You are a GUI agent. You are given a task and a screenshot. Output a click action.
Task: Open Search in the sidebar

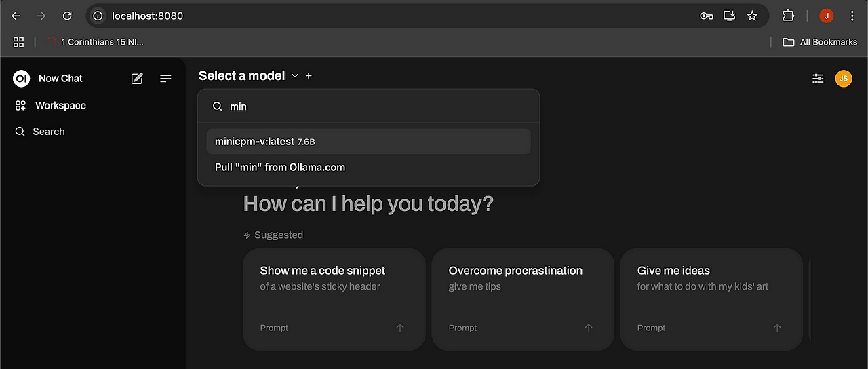click(x=48, y=132)
